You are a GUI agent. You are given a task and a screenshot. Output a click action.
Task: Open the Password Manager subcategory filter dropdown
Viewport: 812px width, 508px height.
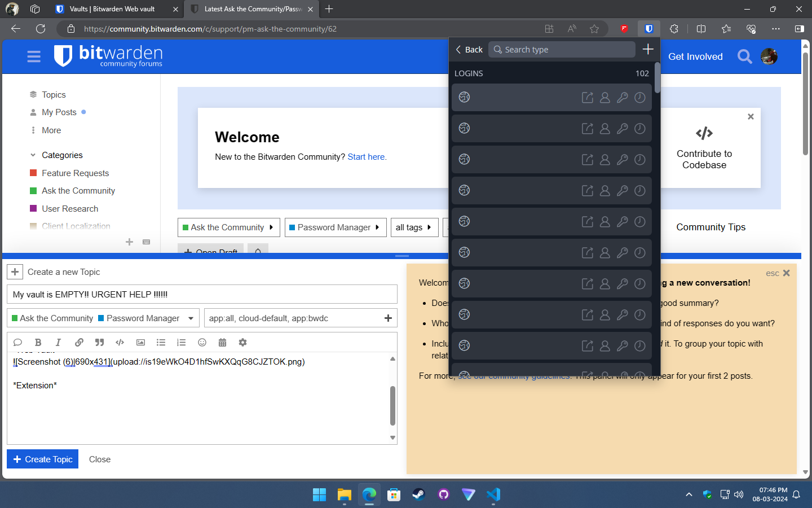[x=336, y=227]
